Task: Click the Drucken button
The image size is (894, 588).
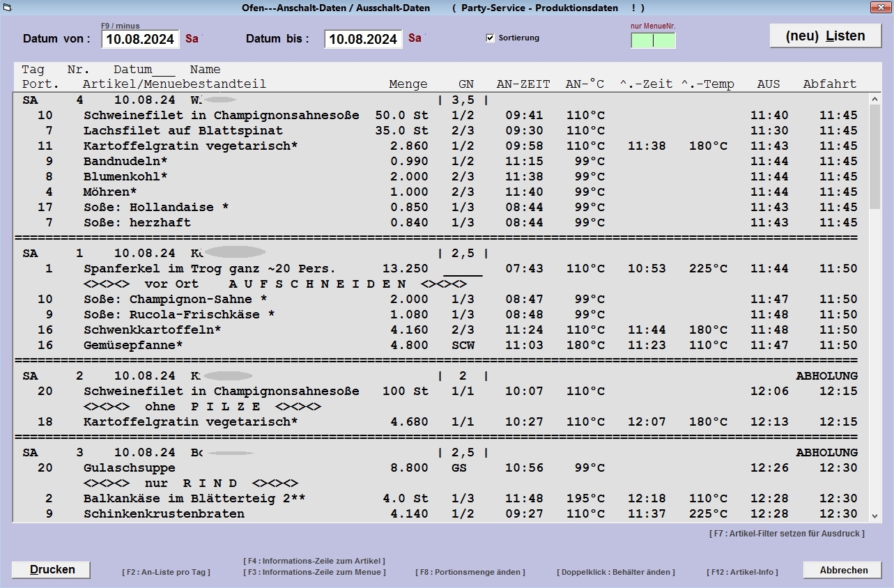Action: tap(52, 570)
